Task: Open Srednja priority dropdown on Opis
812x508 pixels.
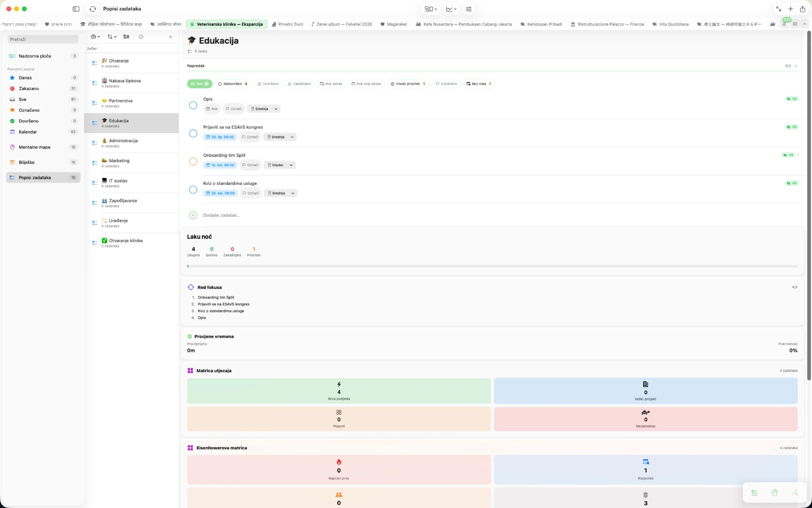Action: 264,109
